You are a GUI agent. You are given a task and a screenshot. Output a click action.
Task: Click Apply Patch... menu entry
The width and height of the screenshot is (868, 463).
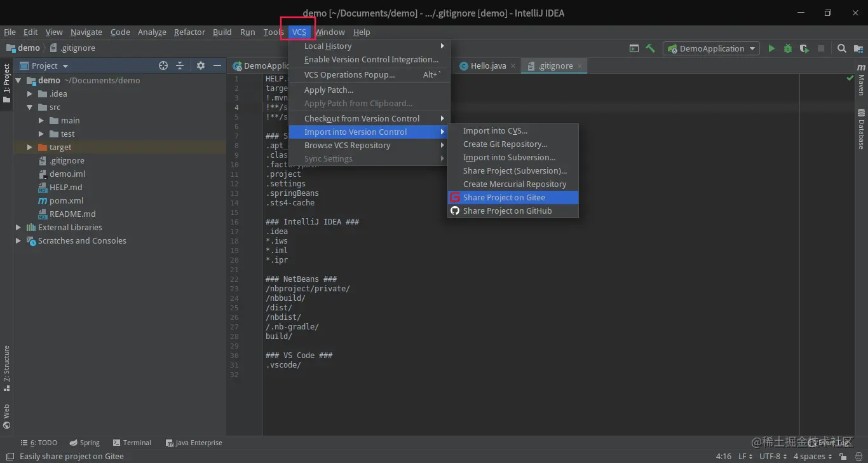[369, 90]
